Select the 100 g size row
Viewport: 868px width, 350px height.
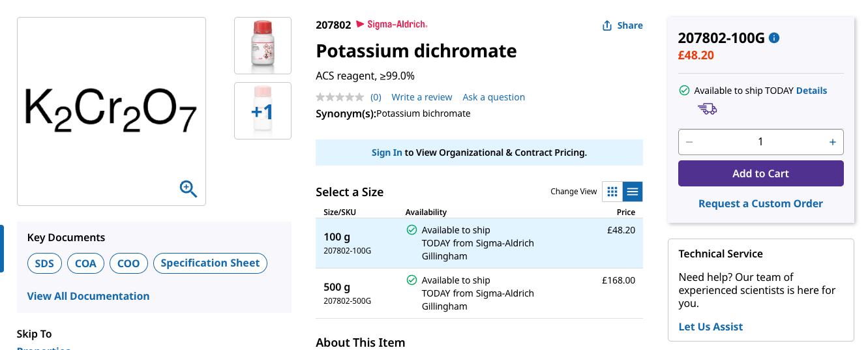(x=479, y=243)
